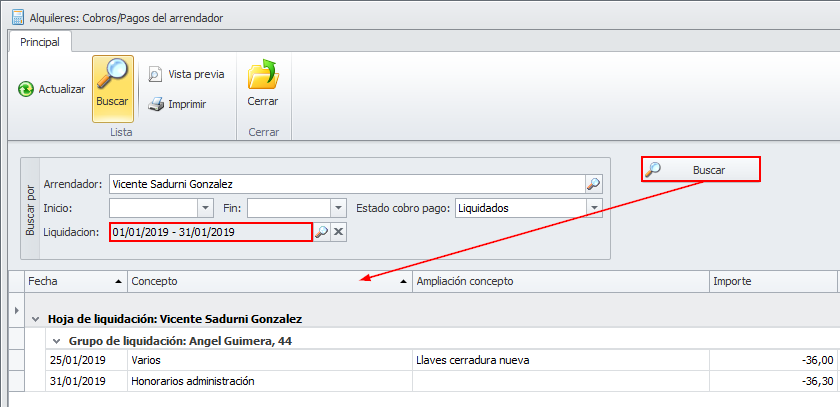Screen dimensions: 840x407
Task: Click the Actualizar refresh icon
Action: pyautogui.click(x=25, y=89)
